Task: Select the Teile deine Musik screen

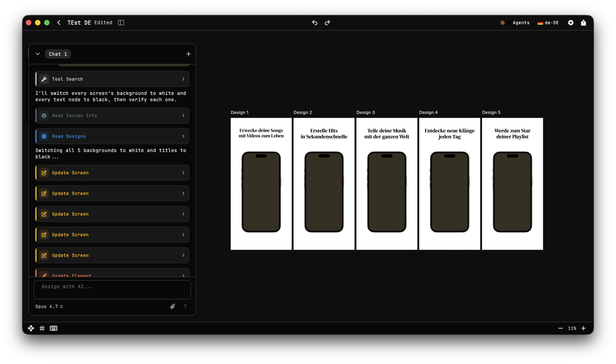Action: [387, 184]
